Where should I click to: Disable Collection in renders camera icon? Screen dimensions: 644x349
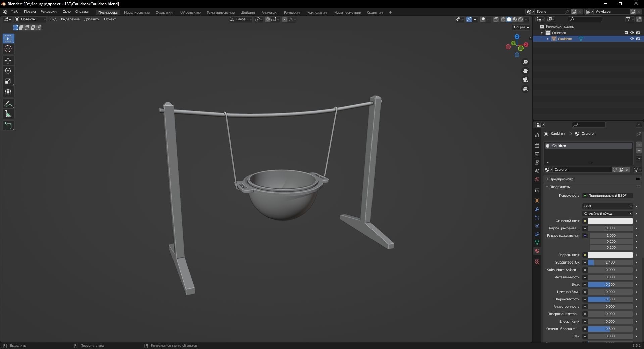pyautogui.click(x=638, y=33)
